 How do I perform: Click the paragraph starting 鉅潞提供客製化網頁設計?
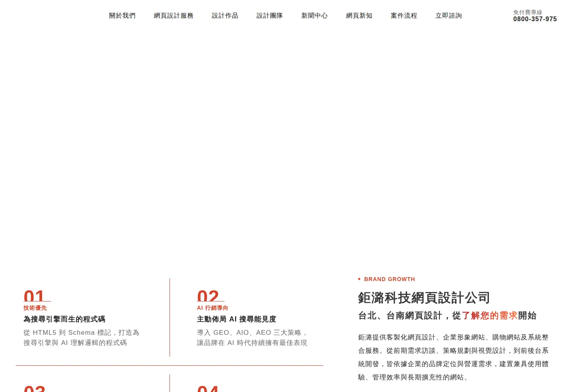point(454,357)
